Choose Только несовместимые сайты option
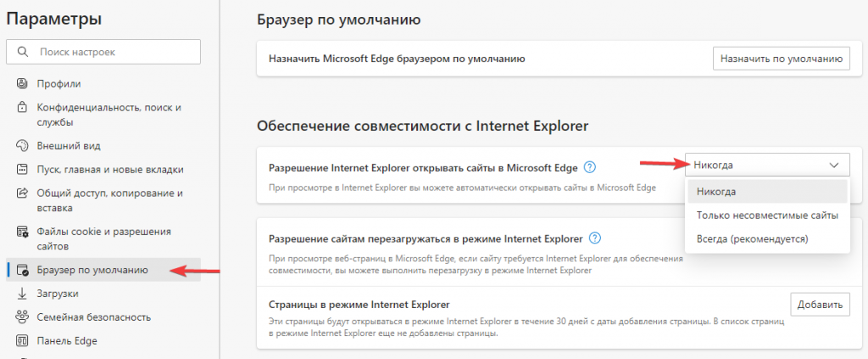This screenshot has width=868, height=359. coord(767,215)
